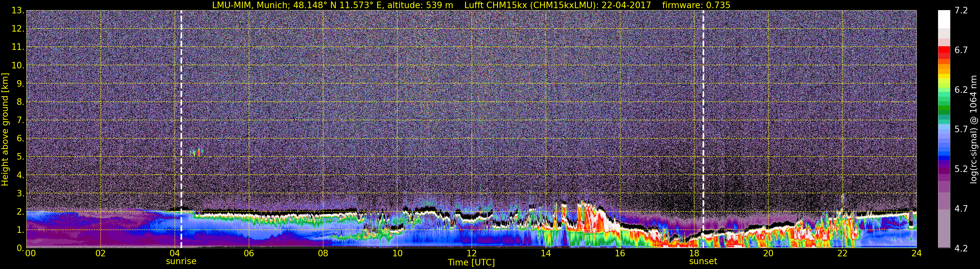Click the x-axis tick label '18'
This screenshot has height=269, width=980.
pyautogui.click(x=694, y=254)
